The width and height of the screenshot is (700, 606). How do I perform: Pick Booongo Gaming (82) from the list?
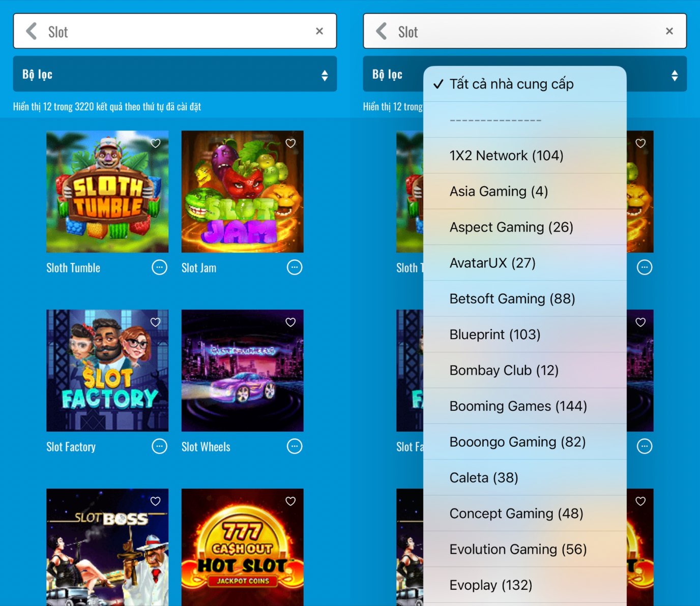point(525,442)
